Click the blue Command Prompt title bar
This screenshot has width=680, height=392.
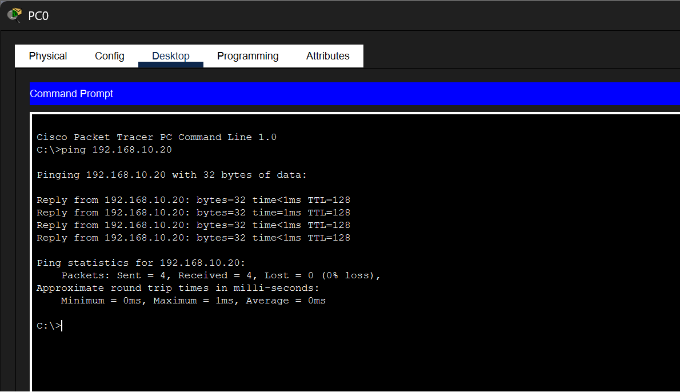[355, 94]
